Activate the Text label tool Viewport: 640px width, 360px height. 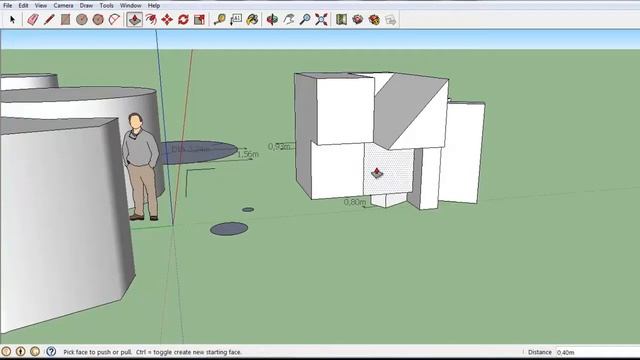(x=236, y=19)
